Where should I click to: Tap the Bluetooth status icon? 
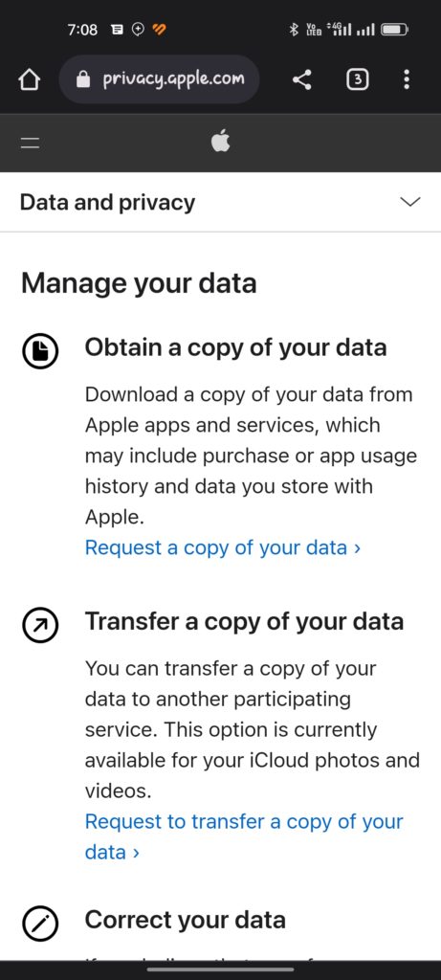294,30
